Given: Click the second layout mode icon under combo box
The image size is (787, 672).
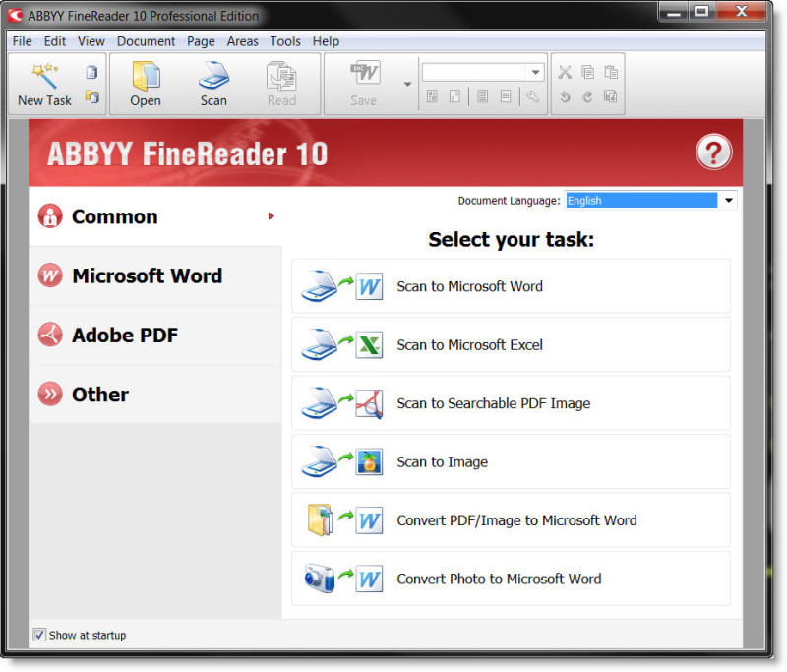Looking at the screenshot, I should tap(454, 96).
